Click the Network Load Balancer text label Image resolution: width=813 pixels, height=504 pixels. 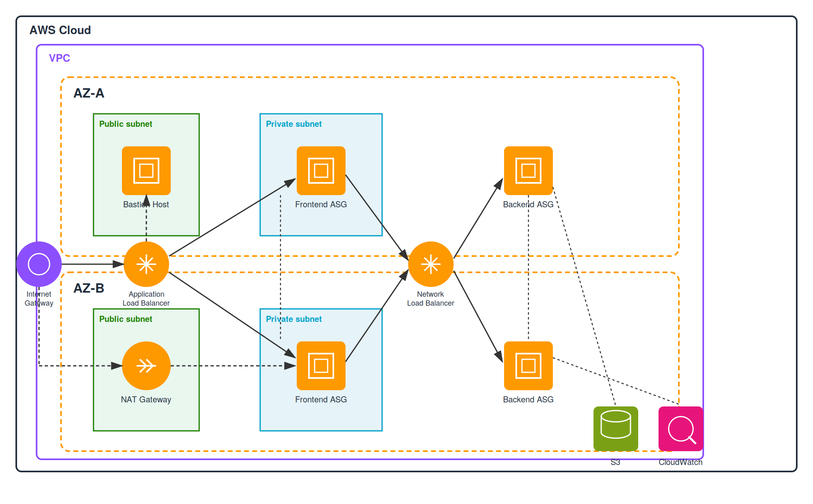(431, 298)
